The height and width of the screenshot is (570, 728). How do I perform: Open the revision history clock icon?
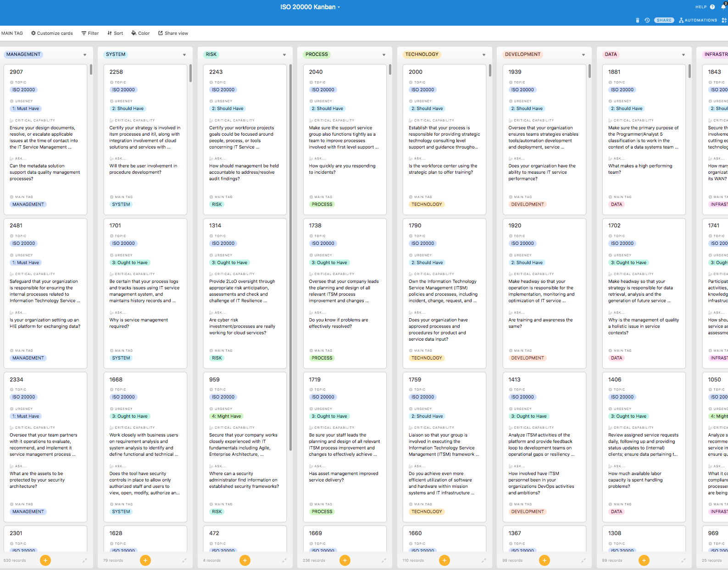click(x=647, y=20)
